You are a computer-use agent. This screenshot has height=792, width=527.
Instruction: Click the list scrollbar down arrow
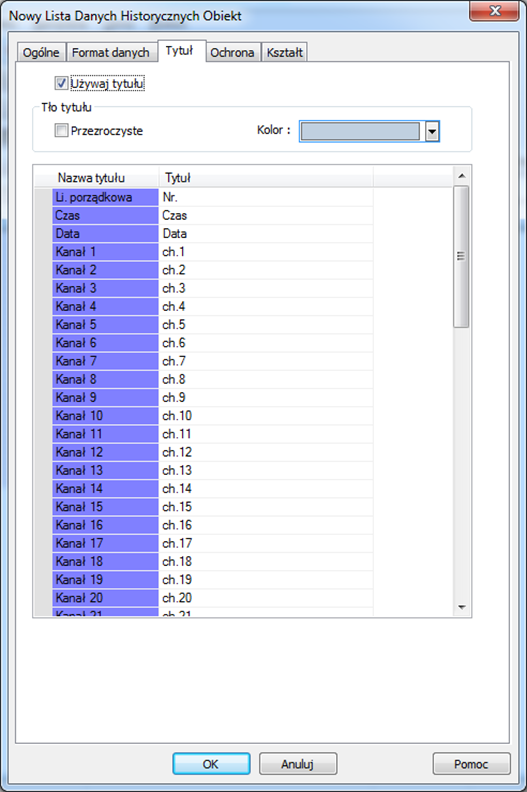pyautogui.click(x=461, y=607)
